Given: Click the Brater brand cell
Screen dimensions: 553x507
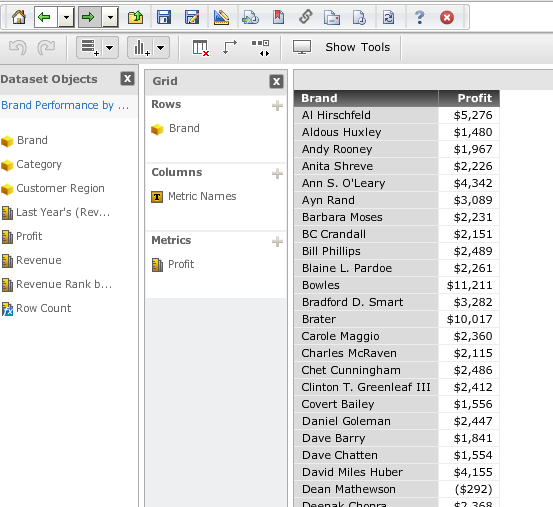Looking at the screenshot, I should click(366, 319).
